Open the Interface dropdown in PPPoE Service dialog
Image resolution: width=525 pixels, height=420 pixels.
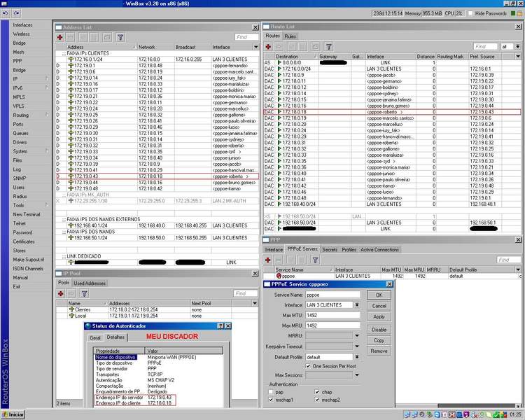point(356,305)
